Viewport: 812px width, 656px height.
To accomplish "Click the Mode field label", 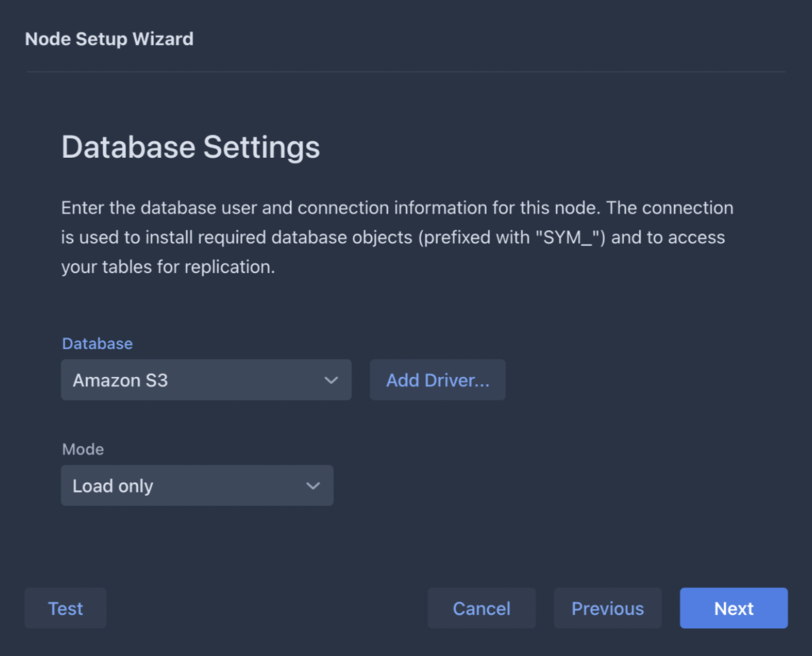I will tap(82, 449).
